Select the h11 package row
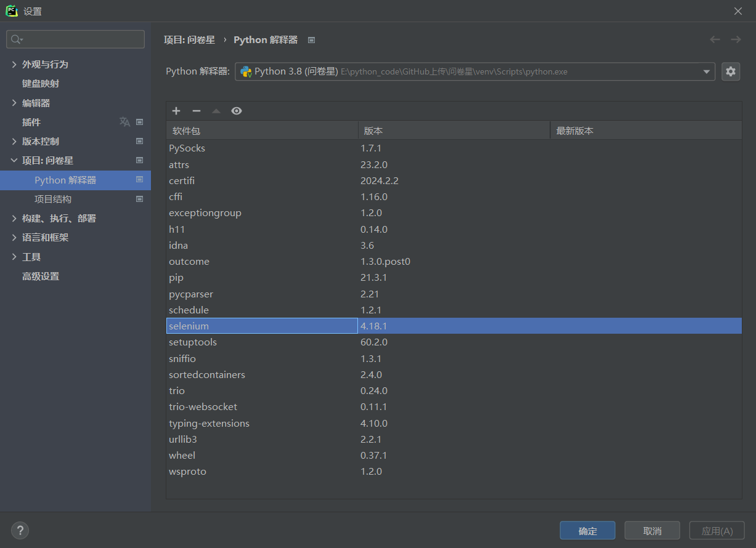 tap(454, 229)
